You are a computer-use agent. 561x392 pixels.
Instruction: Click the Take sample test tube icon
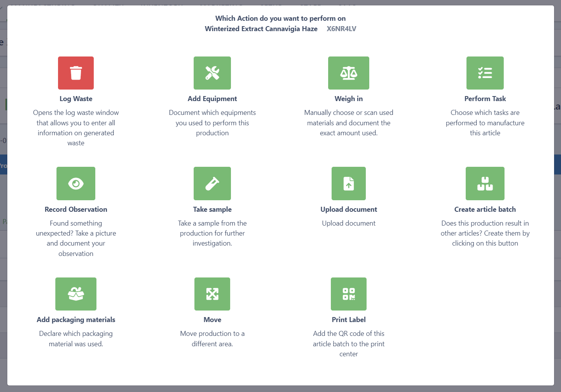(x=212, y=183)
